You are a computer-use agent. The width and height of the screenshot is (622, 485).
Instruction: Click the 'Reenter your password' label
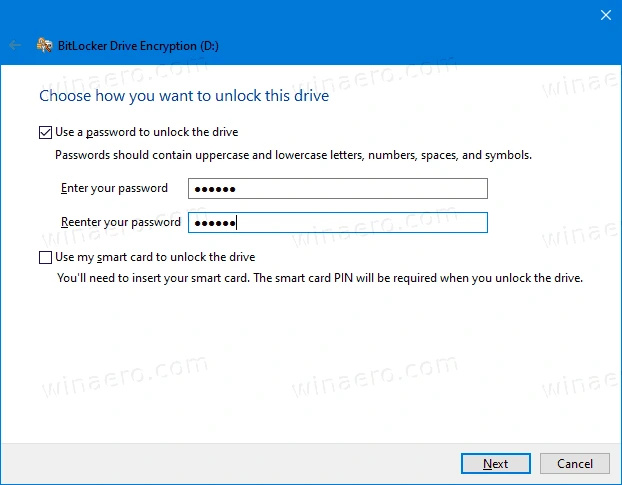[x=121, y=222]
